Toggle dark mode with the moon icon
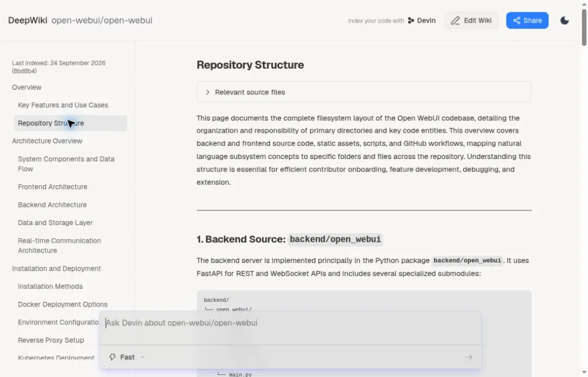This screenshot has height=377, width=588. tap(565, 21)
